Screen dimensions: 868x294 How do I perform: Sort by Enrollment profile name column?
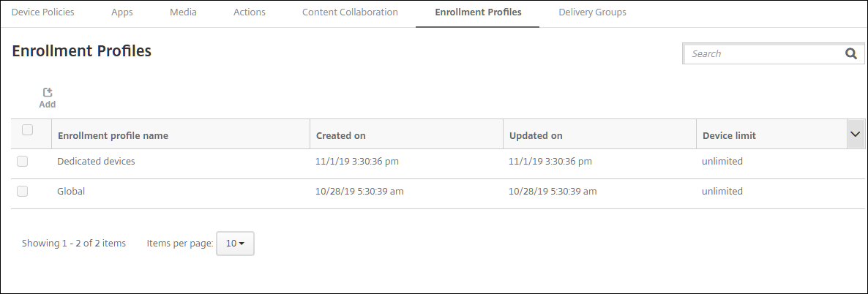[x=113, y=136]
